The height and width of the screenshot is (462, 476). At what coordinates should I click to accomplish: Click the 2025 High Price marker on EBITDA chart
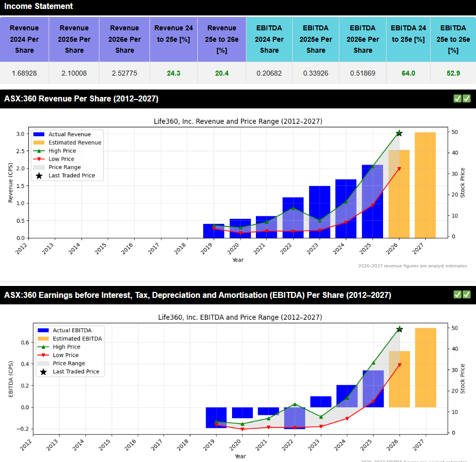pyautogui.click(x=373, y=363)
